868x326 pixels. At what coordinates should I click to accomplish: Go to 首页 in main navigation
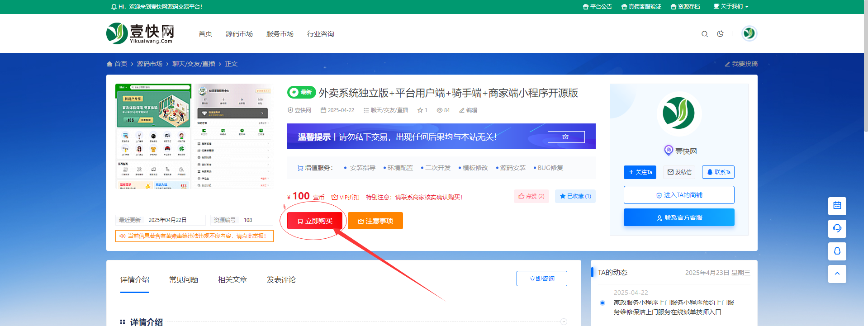[x=205, y=34]
